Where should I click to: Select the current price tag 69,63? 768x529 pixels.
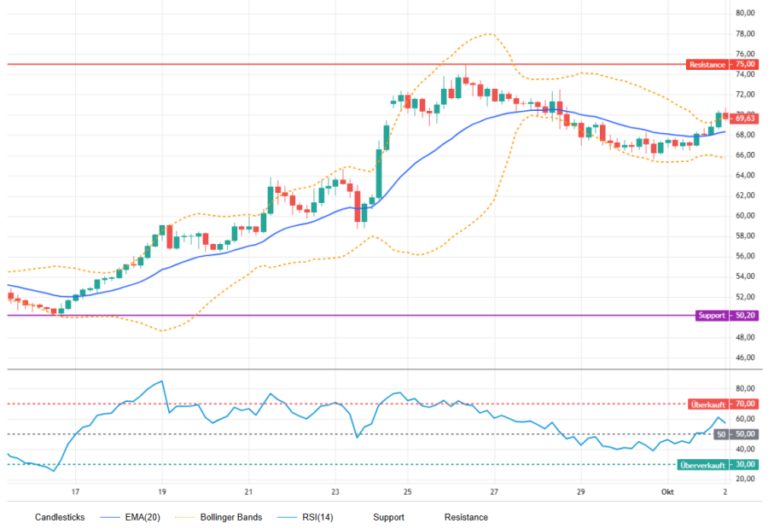point(744,118)
